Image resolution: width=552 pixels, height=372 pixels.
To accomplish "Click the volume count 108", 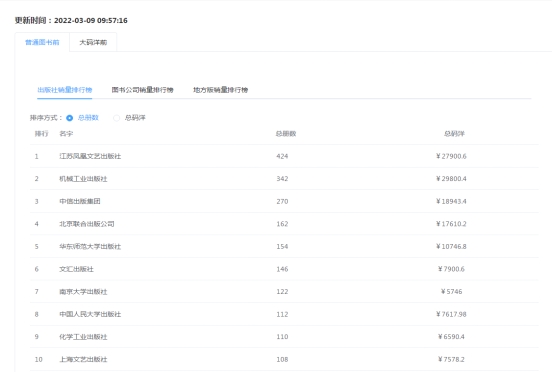I will [282, 359].
